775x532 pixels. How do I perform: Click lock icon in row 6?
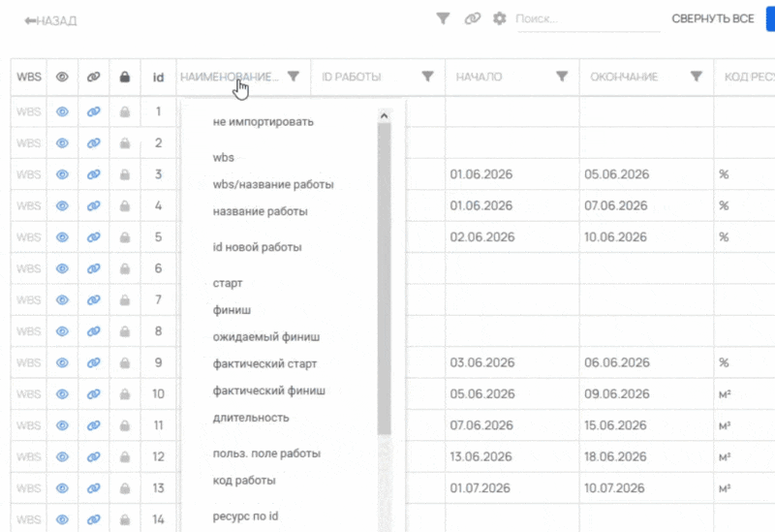pos(125,268)
